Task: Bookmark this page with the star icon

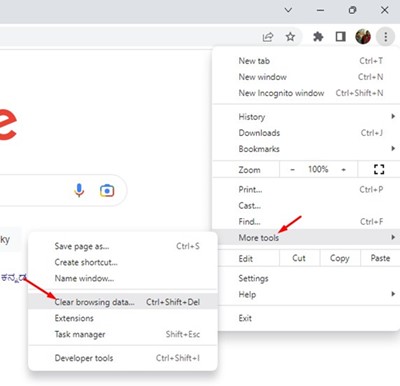Action: tap(290, 36)
